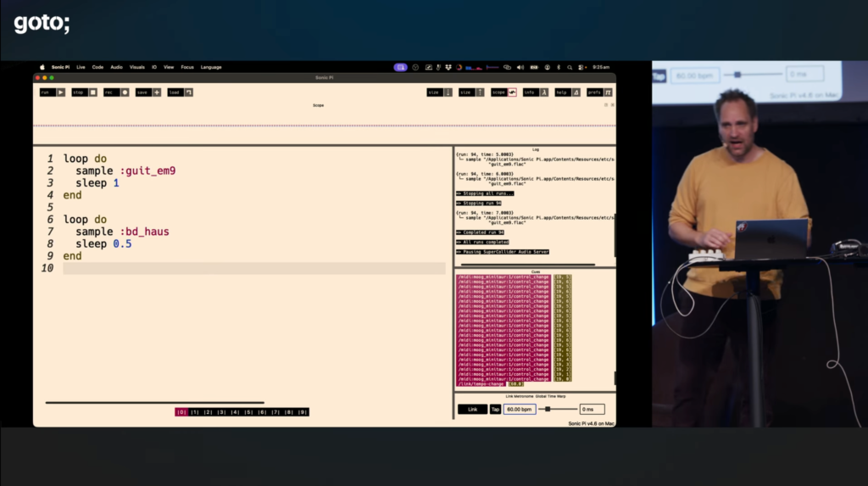Open the Visuals menu

pyautogui.click(x=137, y=67)
